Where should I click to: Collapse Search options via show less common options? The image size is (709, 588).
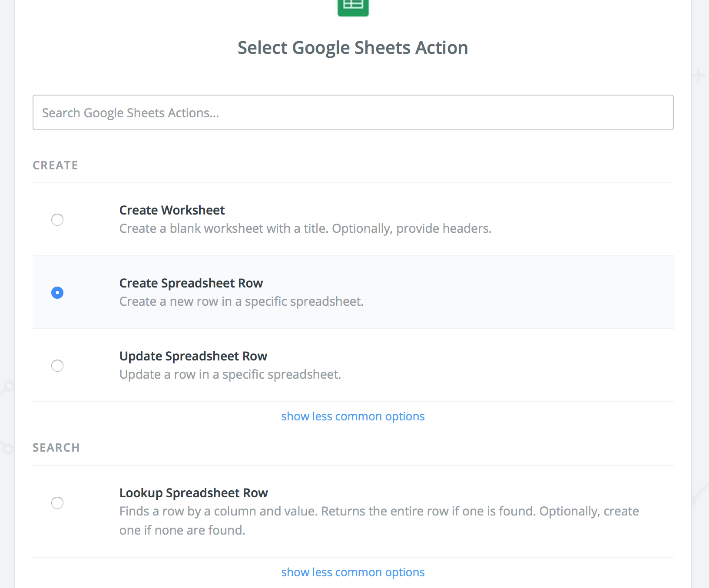pos(353,572)
